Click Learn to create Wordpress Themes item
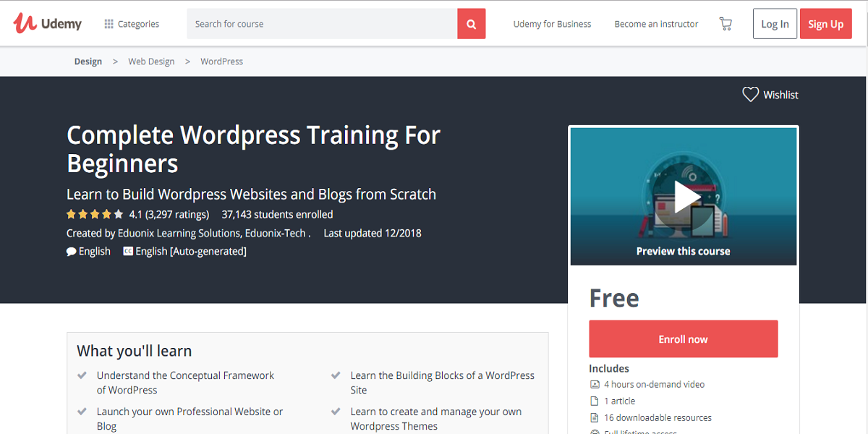The image size is (868, 434). click(436, 419)
